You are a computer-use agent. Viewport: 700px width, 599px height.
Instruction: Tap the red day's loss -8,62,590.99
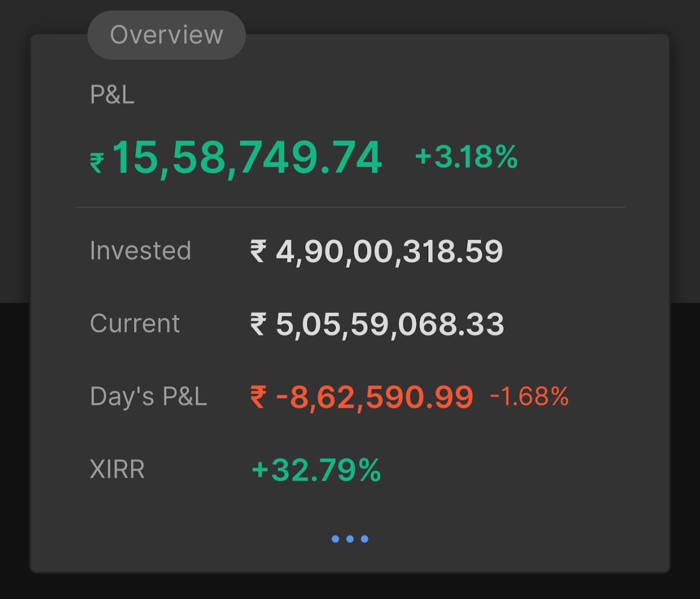pos(375,397)
